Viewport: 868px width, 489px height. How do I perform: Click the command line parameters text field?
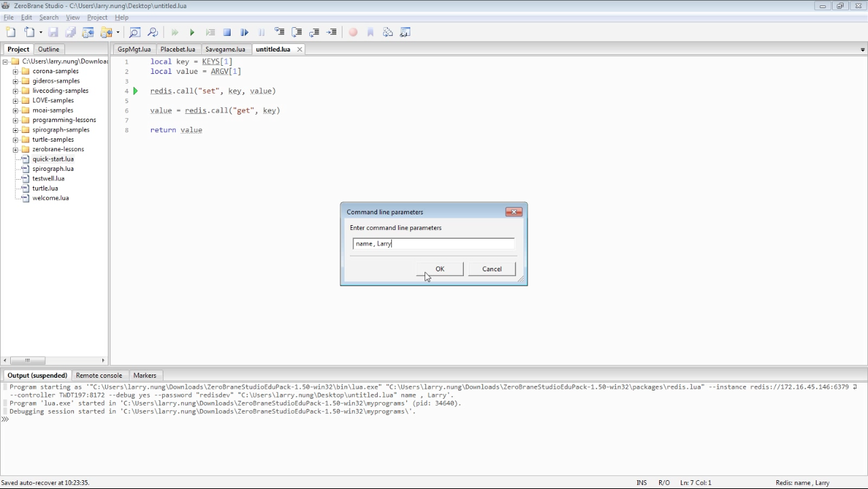(x=433, y=243)
